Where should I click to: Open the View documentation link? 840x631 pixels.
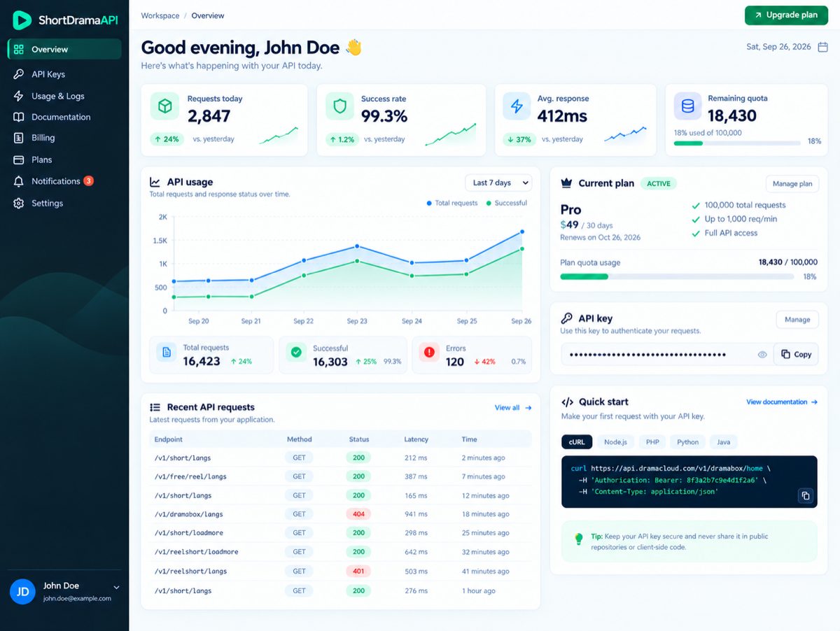coord(782,402)
